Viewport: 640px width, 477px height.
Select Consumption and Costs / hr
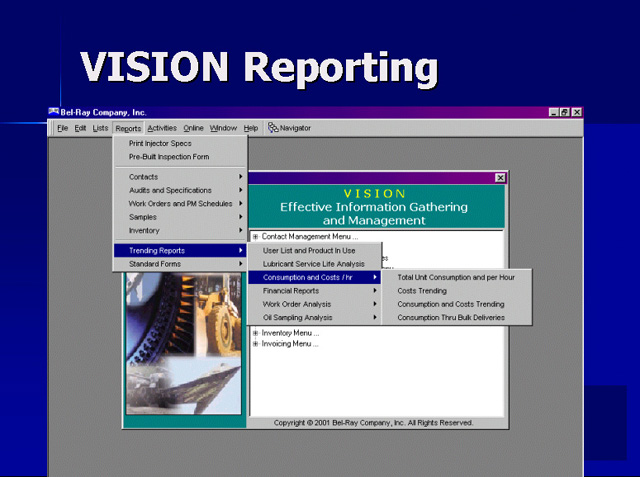pyautogui.click(x=315, y=277)
